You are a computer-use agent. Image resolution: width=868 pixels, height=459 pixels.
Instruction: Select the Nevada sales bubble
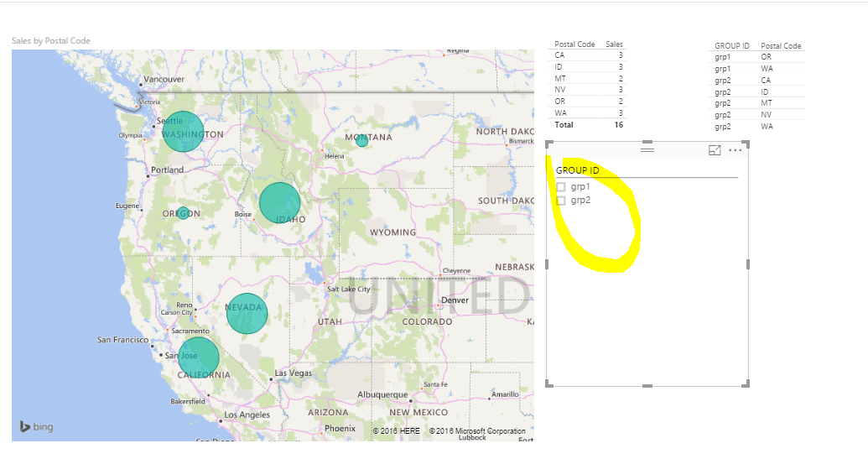(247, 313)
